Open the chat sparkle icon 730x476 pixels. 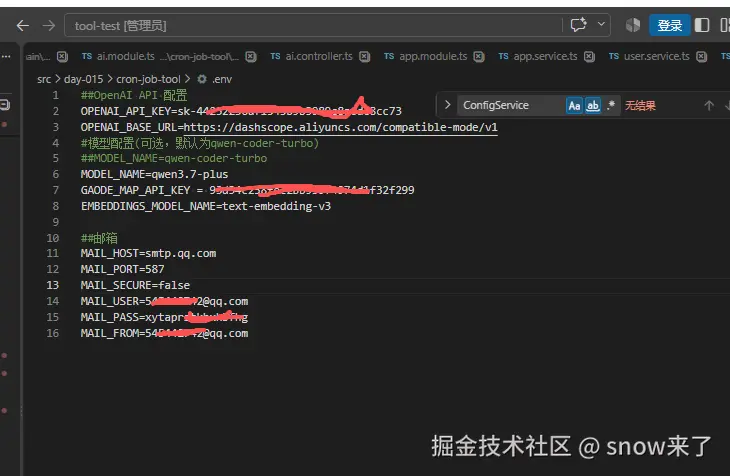pos(579,25)
